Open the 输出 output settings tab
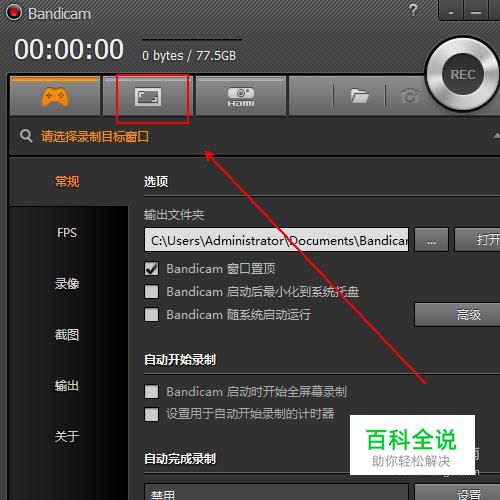The width and height of the screenshot is (500, 500). coord(67,386)
